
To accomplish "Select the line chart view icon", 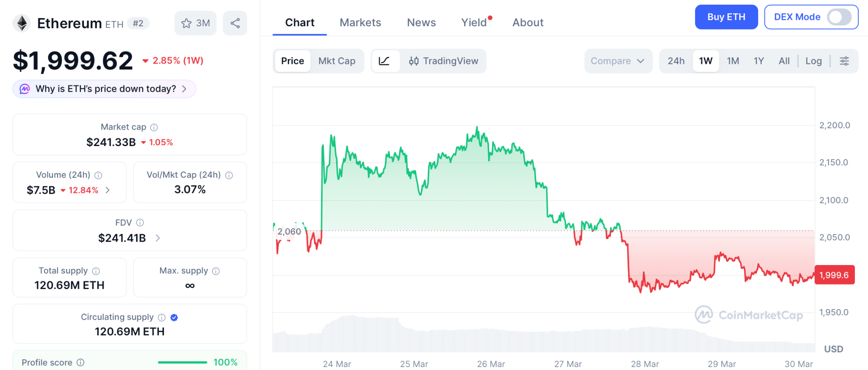I will (x=384, y=61).
